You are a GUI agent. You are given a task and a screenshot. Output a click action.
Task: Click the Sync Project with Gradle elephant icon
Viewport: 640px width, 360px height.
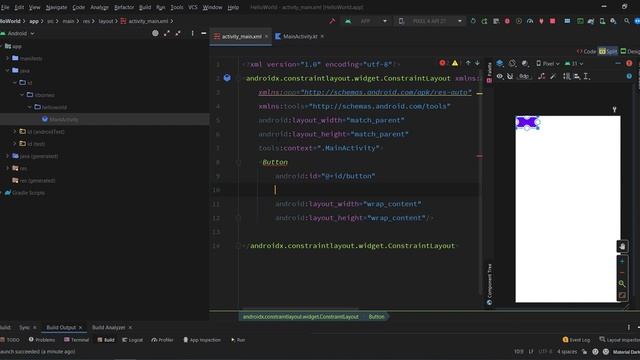[x=591, y=21]
